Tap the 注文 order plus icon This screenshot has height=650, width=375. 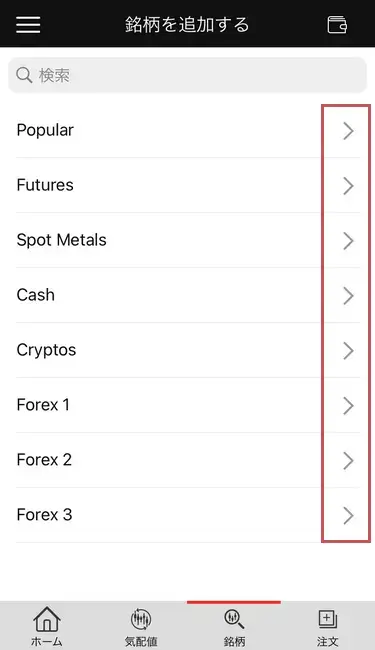(x=328, y=619)
